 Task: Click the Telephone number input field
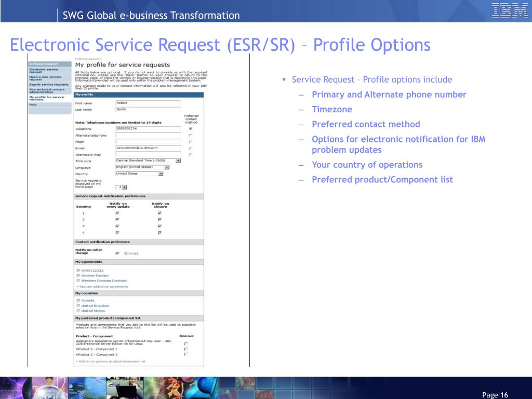tap(148, 129)
